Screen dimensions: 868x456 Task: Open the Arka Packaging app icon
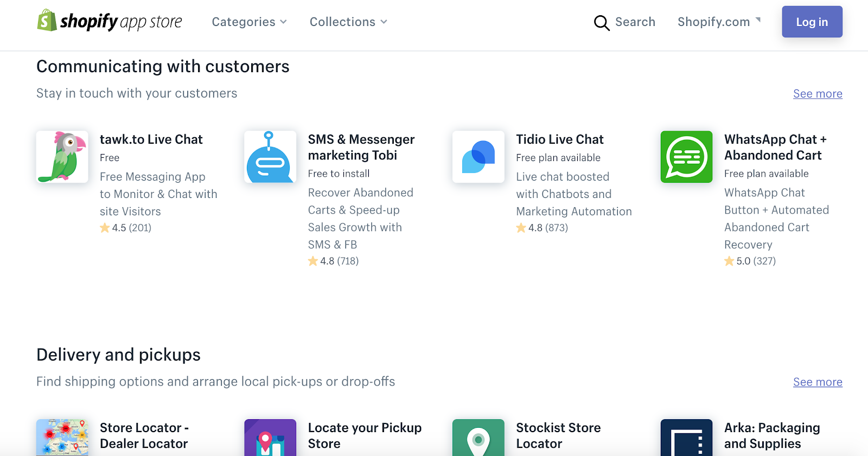pos(686,438)
